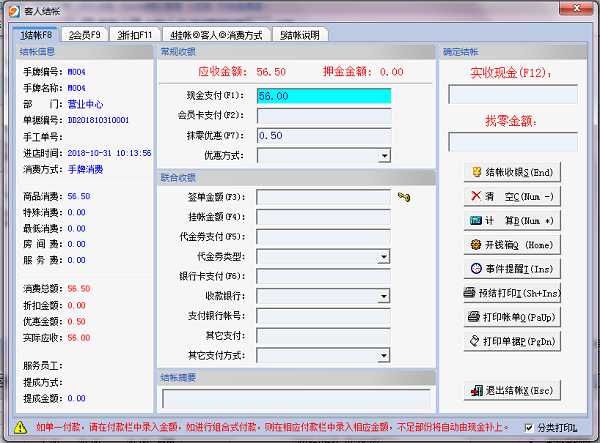Open the 优惠方式 dropdown
This screenshot has width=600, height=443.
tap(384, 156)
